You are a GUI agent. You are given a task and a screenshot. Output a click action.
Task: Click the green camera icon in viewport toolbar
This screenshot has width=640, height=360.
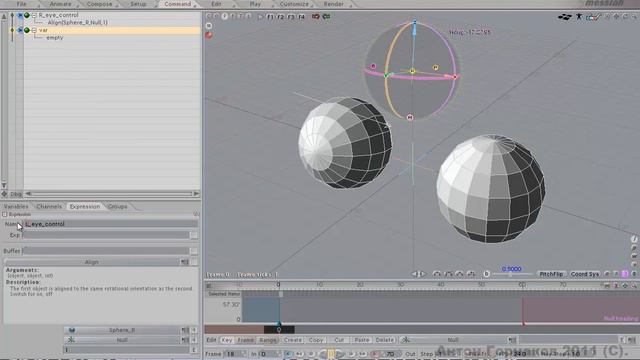pos(326,17)
